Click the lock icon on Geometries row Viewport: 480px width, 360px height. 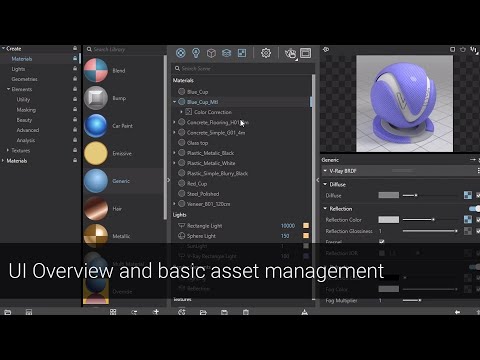(75, 79)
